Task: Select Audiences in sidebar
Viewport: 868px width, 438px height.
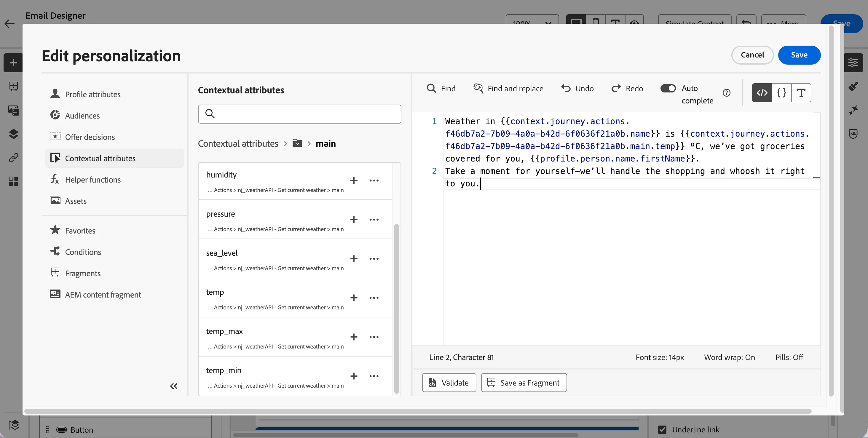Action: coord(114,116)
